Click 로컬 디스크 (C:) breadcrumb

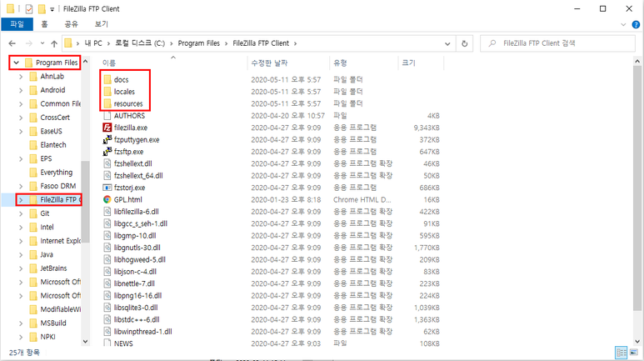click(140, 43)
